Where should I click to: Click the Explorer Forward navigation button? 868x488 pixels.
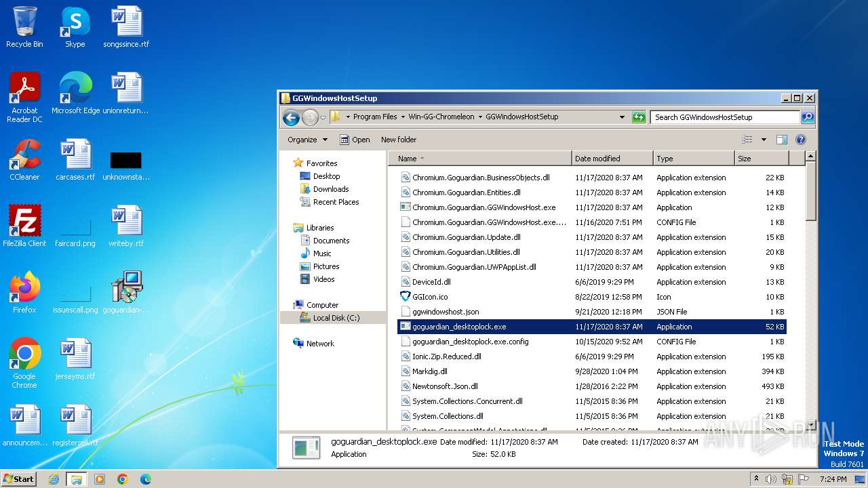coord(310,117)
